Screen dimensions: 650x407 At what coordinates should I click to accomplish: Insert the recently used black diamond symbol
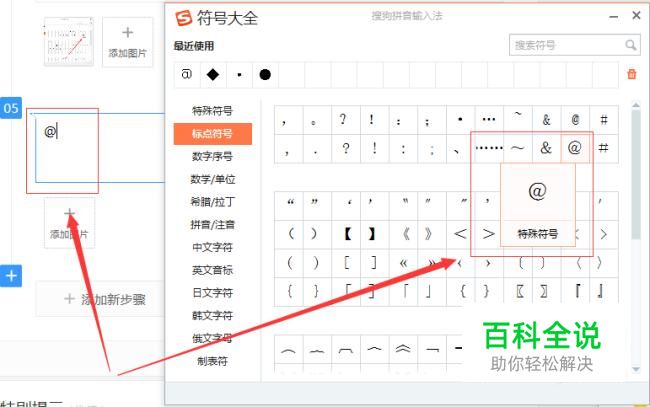213,75
